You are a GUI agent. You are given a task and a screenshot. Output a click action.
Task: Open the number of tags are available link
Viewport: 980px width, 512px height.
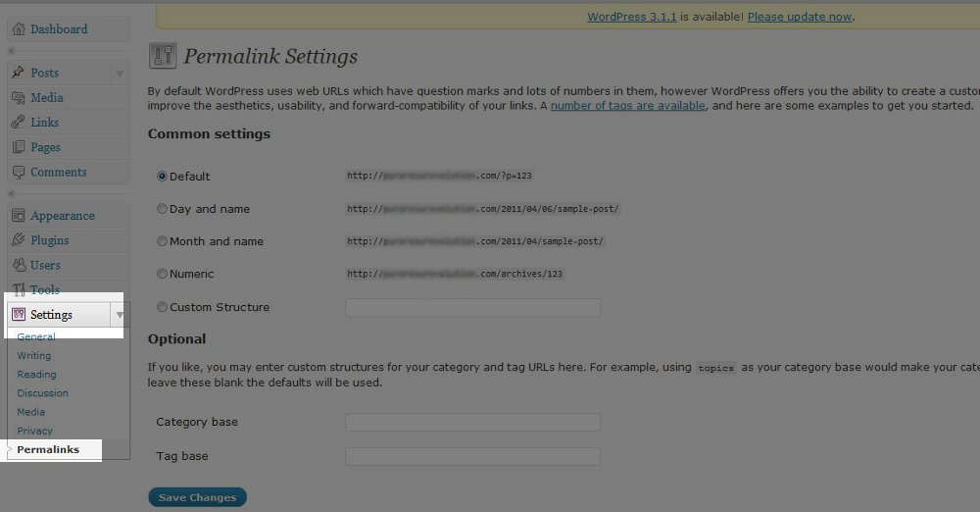[627, 106]
